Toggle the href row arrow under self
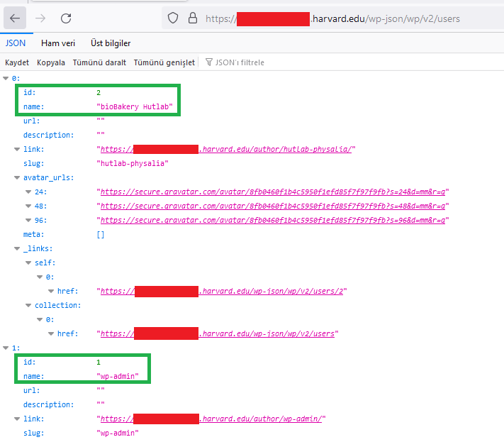504x442 pixels. click(x=51, y=291)
